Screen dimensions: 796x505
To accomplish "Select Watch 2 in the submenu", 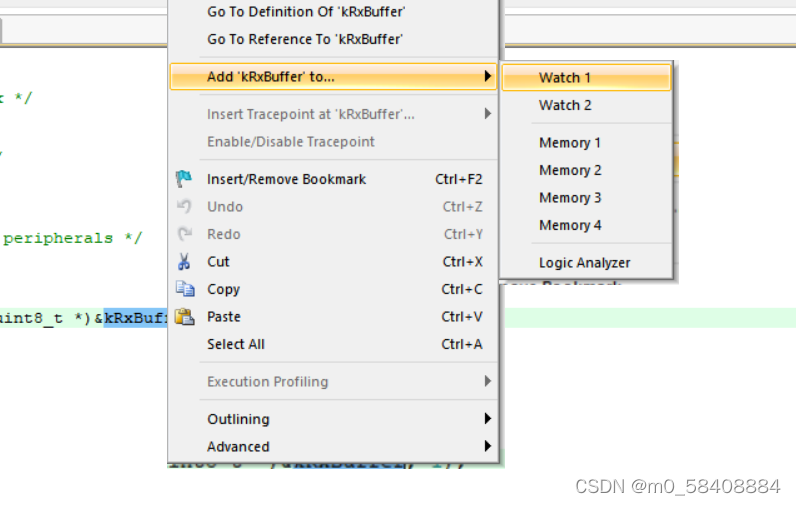I will 586,105.
